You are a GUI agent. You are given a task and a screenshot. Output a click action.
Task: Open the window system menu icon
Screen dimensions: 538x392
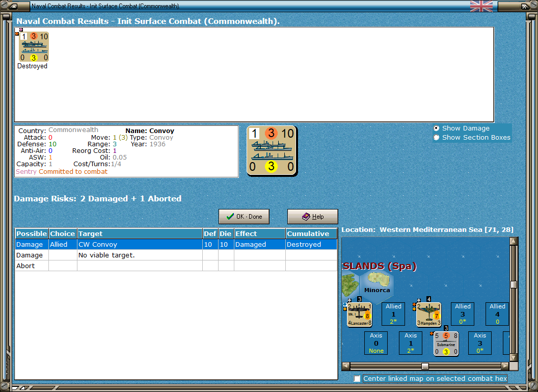[x=13, y=6]
